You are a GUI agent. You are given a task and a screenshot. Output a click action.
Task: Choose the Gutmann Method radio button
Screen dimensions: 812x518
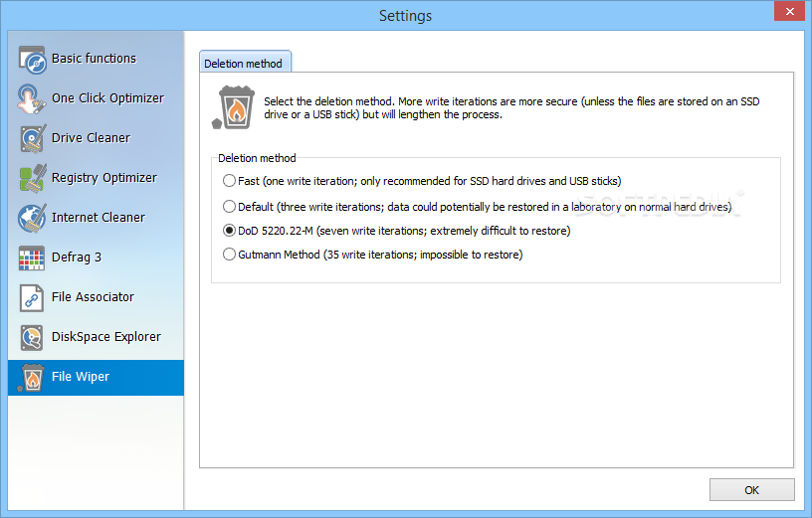click(229, 255)
